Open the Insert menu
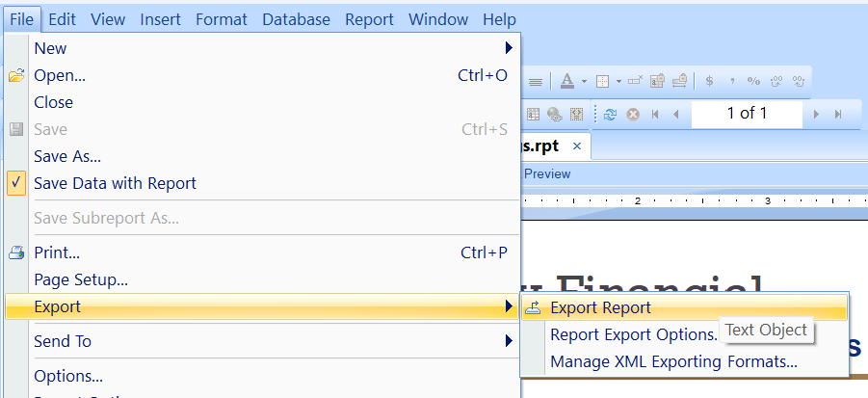This screenshot has width=868, height=398. click(160, 19)
